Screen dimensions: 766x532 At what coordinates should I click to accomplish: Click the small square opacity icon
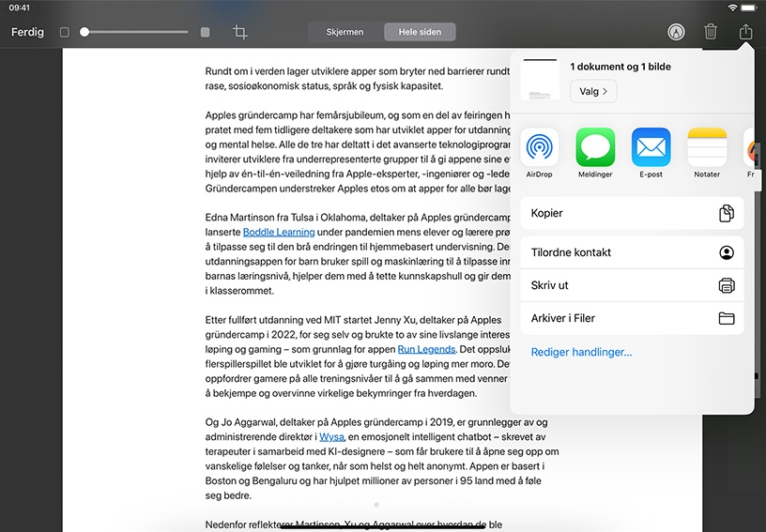click(64, 32)
